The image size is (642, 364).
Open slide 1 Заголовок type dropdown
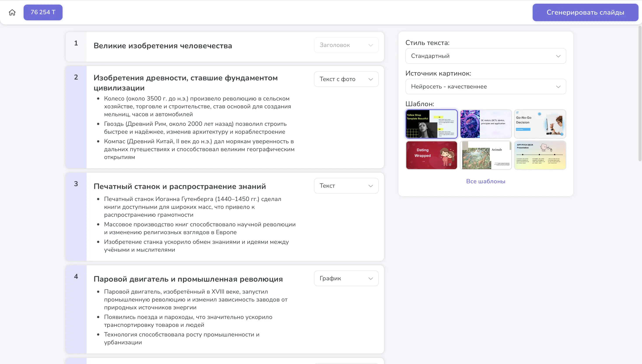[x=346, y=45]
